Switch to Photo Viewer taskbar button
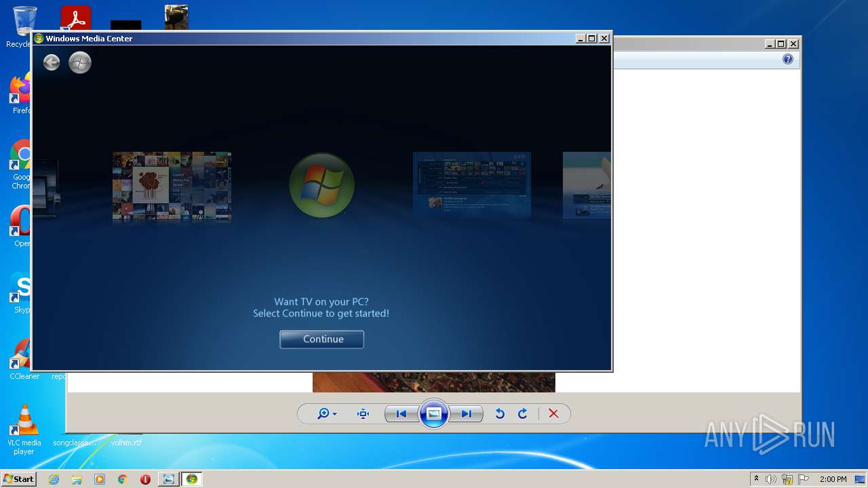This screenshot has width=868, height=488. click(167, 479)
